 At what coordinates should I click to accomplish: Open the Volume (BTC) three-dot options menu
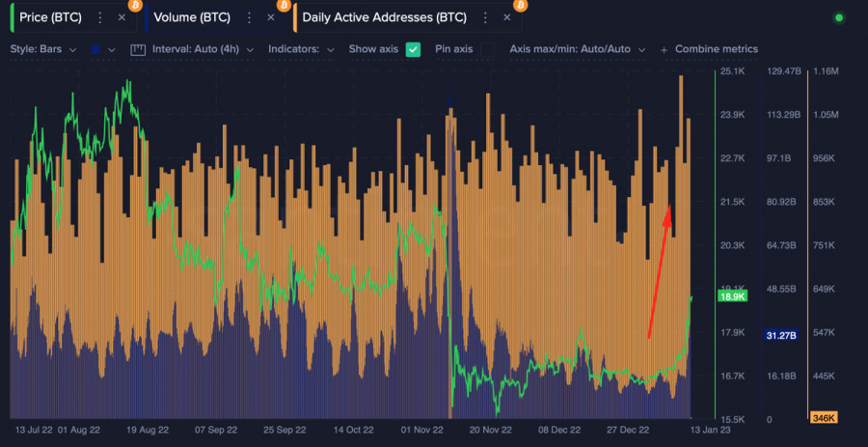click(x=249, y=17)
